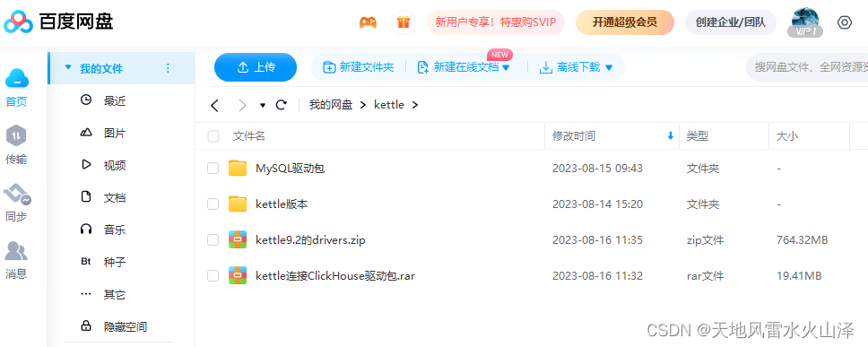
Task: Open the 离线下载 dropdown arrow
Action: click(x=609, y=68)
